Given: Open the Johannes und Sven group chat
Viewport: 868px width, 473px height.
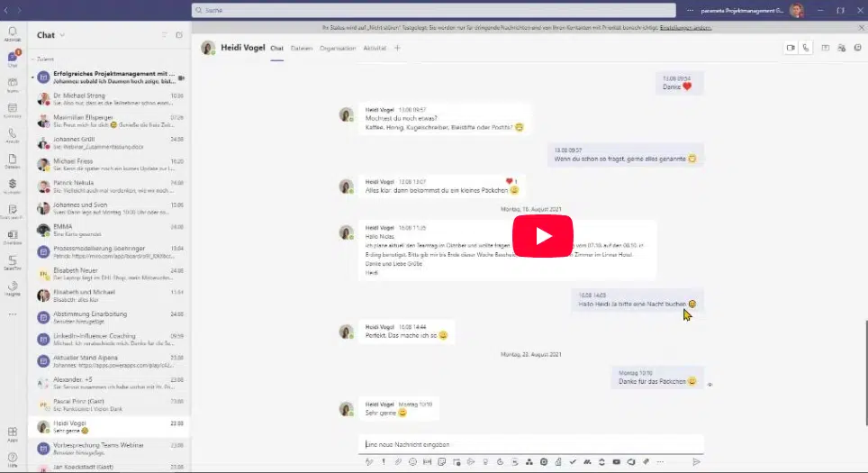Looking at the screenshot, I should pyautogui.click(x=110, y=208).
